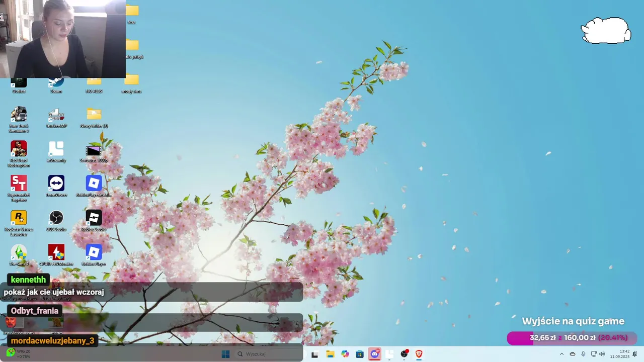Launch The Sims 4 shortcut
The width and height of the screenshot is (644, 362).
click(x=19, y=255)
